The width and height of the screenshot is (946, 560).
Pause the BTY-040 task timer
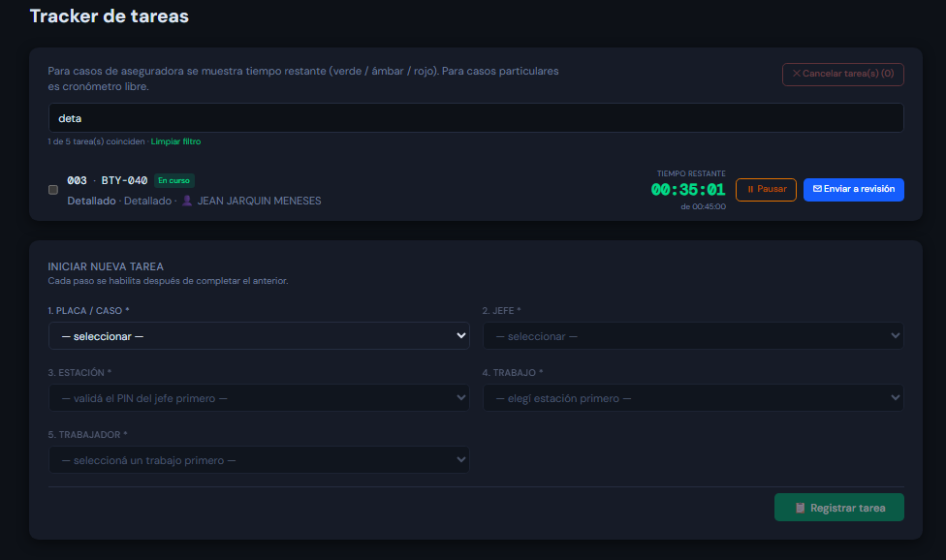(x=766, y=190)
